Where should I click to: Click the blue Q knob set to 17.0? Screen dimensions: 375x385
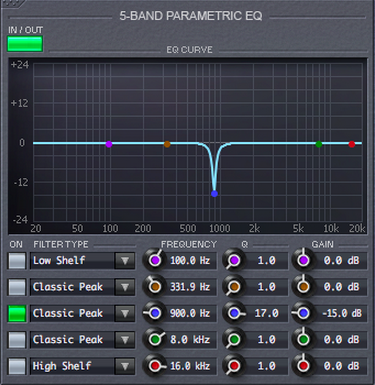(x=234, y=313)
